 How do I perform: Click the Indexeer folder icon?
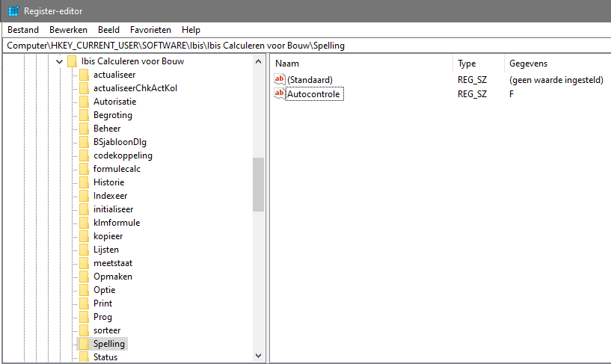tap(85, 196)
